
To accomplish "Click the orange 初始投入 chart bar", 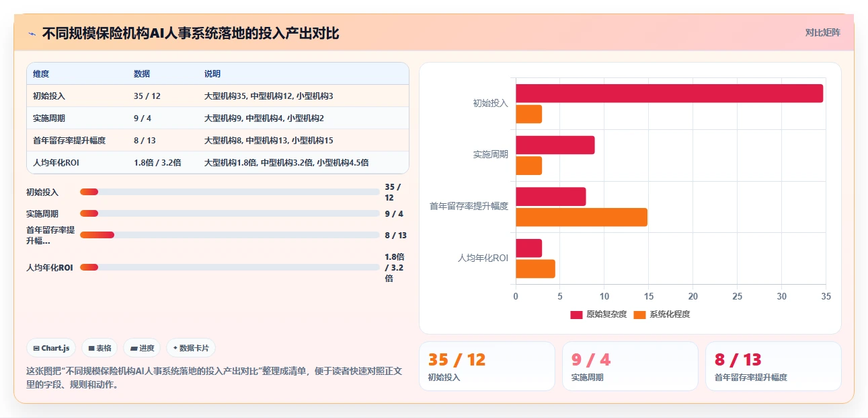I will [x=529, y=114].
